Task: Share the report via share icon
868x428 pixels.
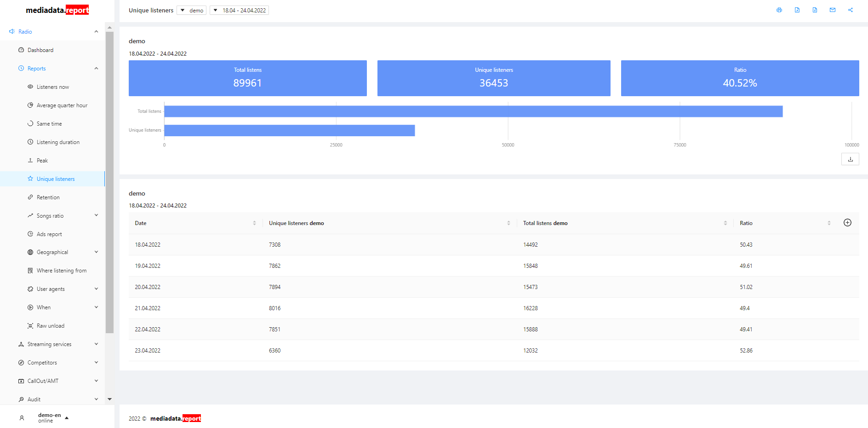Action: click(x=851, y=10)
